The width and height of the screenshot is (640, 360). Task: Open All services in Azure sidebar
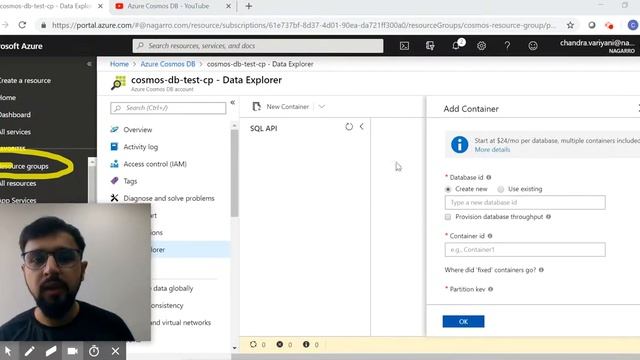point(16,132)
